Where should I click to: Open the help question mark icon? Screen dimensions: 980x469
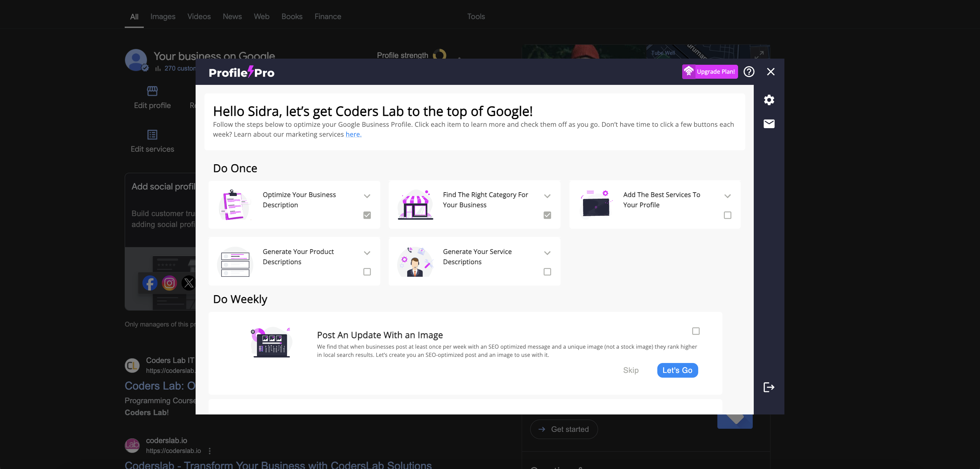(x=749, y=72)
